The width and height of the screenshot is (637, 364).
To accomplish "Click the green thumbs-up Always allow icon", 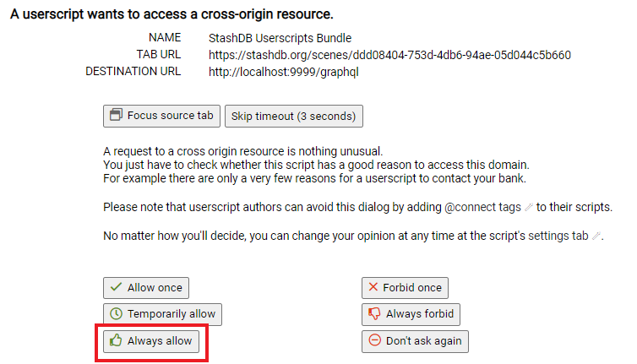I will tap(116, 340).
